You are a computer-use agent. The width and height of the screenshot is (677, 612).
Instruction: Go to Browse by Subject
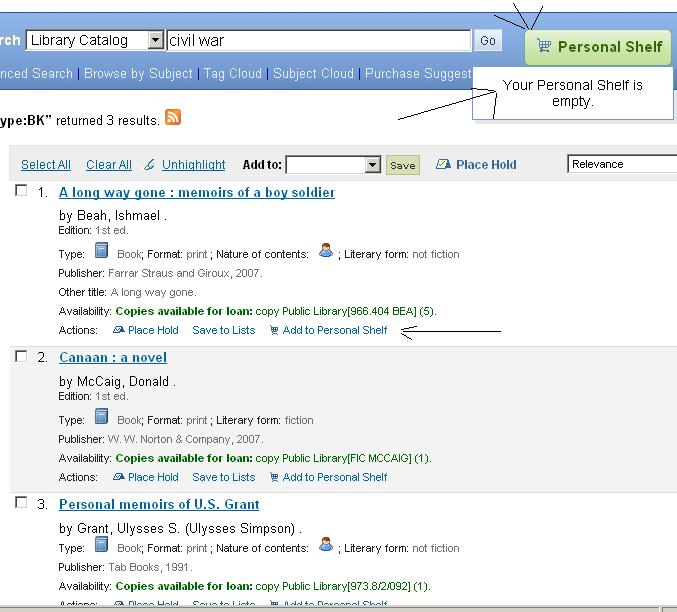click(138, 73)
